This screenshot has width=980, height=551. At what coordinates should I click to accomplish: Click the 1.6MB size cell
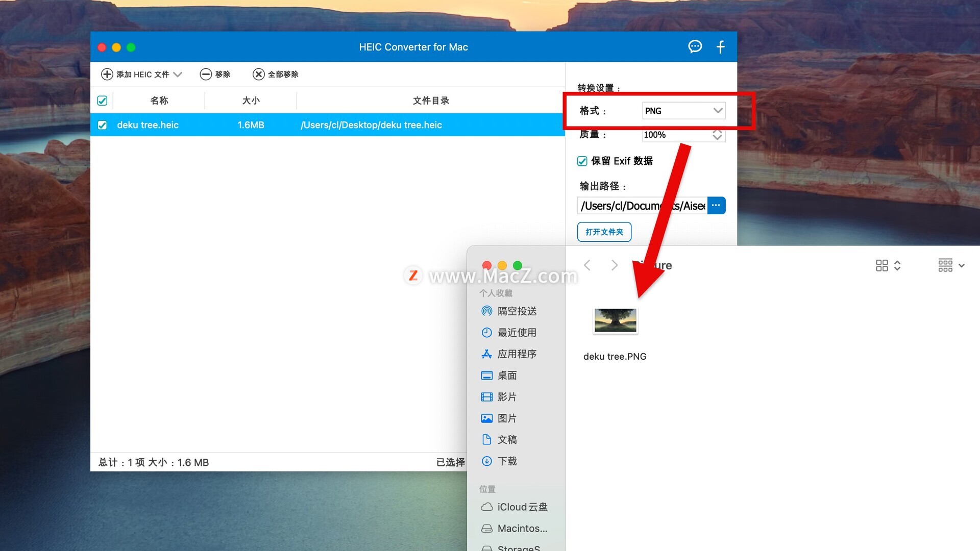pyautogui.click(x=251, y=125)
